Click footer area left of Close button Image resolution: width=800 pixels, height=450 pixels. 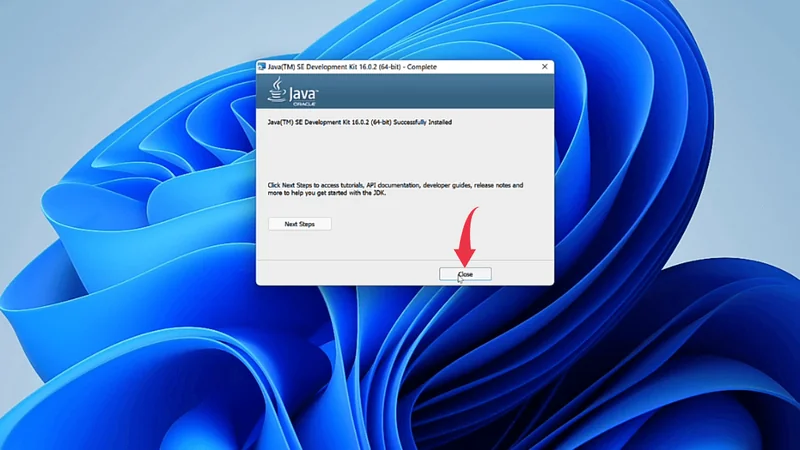click(x=340, y=274)
